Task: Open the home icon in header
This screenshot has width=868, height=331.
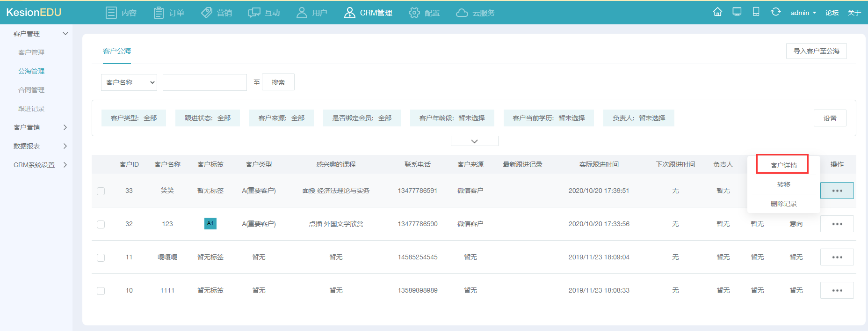Action: (x=717, y=12)
